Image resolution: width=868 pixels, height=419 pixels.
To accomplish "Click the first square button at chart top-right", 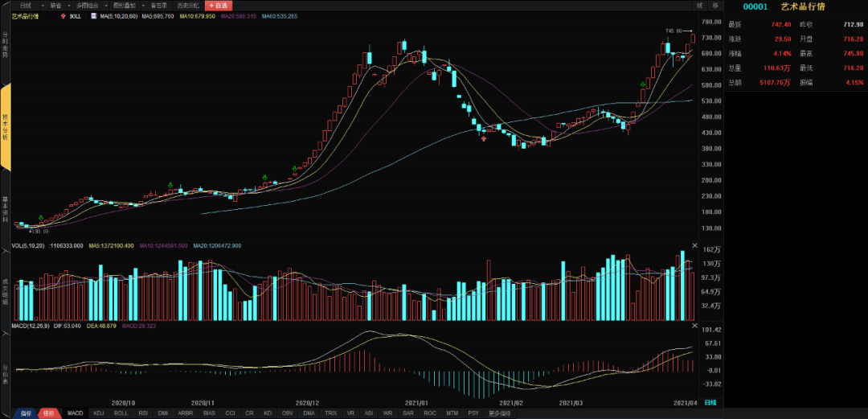I will pos(700,6).
